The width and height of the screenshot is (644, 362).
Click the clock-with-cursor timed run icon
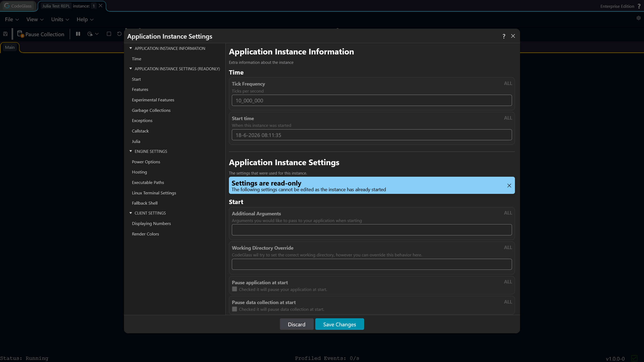tap(90, 34)
